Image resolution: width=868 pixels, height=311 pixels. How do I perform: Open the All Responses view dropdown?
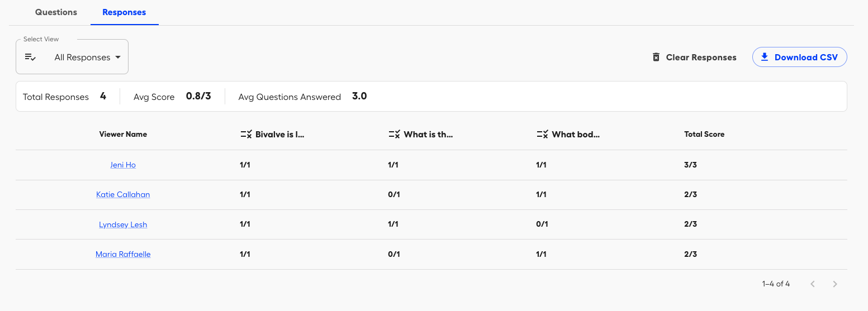tap(72, 57)
